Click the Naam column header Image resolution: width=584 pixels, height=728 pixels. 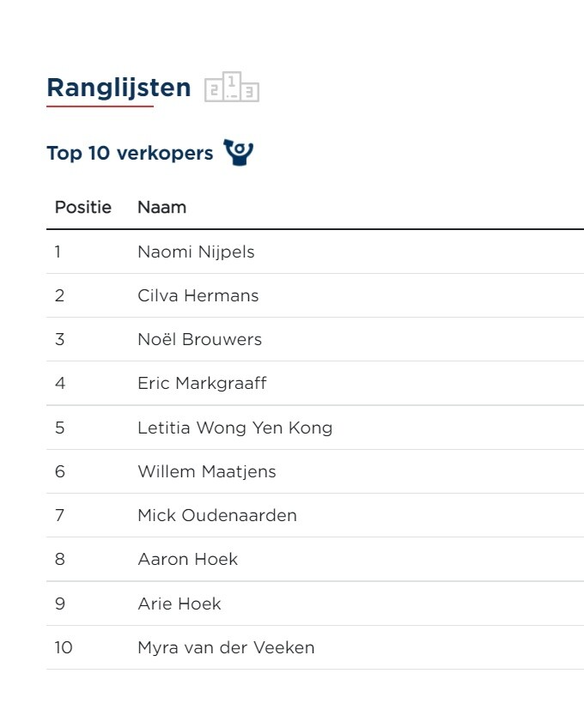pyautogui.click(x=161, y=207)
